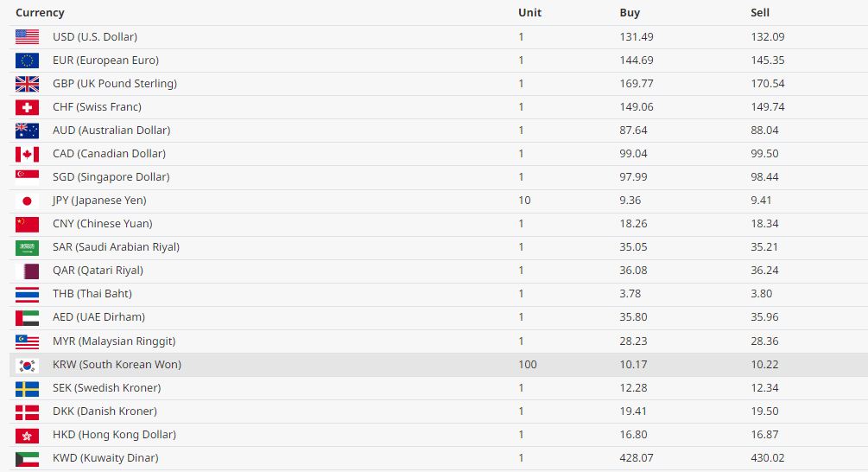The image size is (868, 472).
Task: Click the United States flag icon
Action: tap(27, 37)
